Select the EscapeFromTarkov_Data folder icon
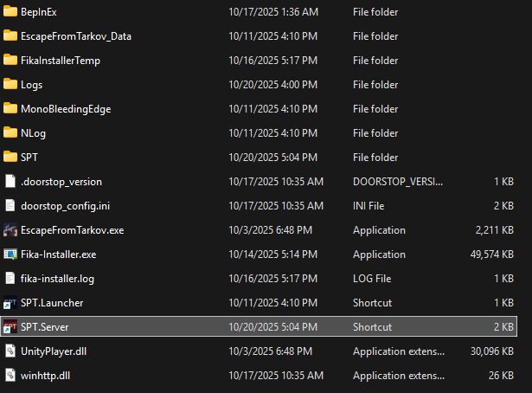The width and height of the screenshot is (532, 393). pos(10,36)
